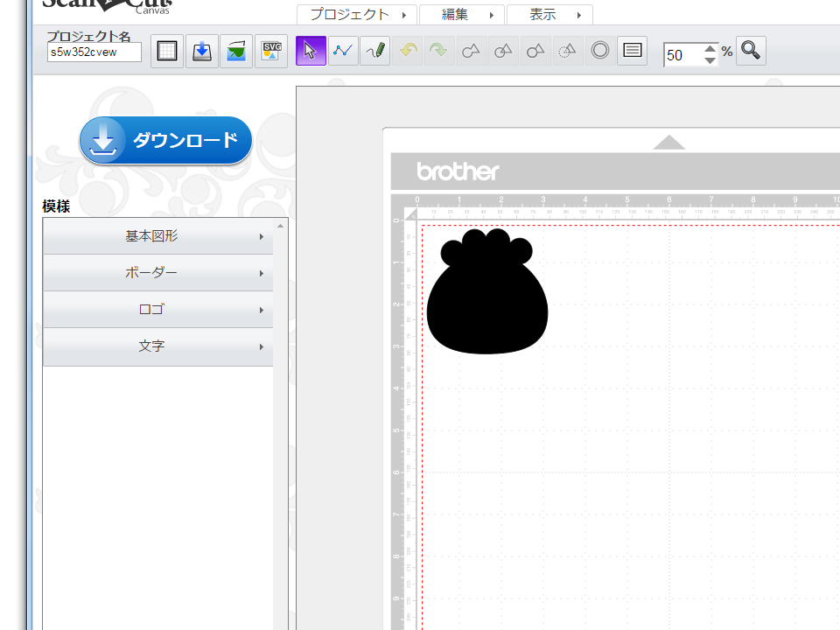Expand the ロゴ pattern category

[x=158, y=310]
